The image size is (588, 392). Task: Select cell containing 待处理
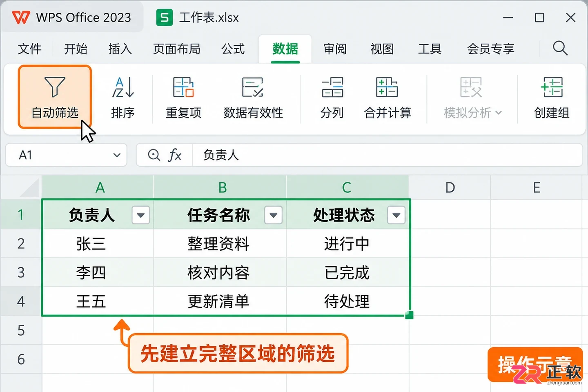click(x=347, y=301)
